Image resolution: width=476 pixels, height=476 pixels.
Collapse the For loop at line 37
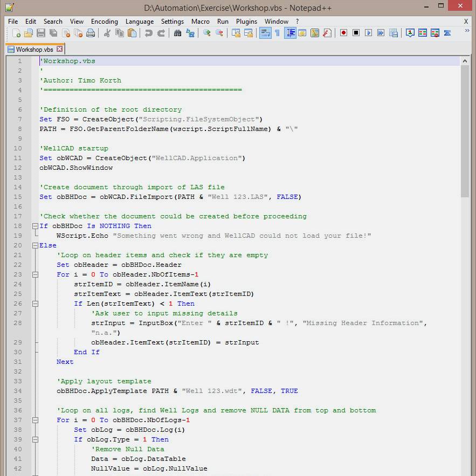[x=35, y=420]
